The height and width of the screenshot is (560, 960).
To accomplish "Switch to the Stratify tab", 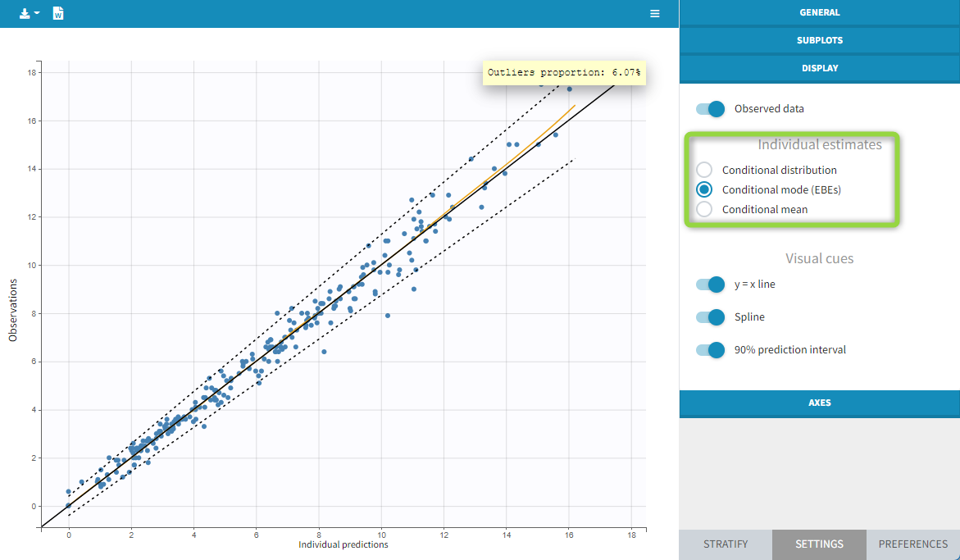I will pos(725,544).
